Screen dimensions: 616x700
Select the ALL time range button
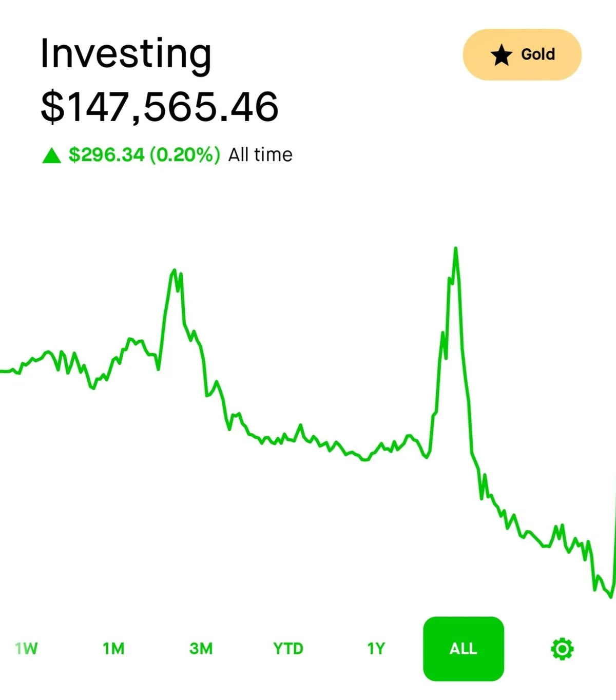click(463, 649)
